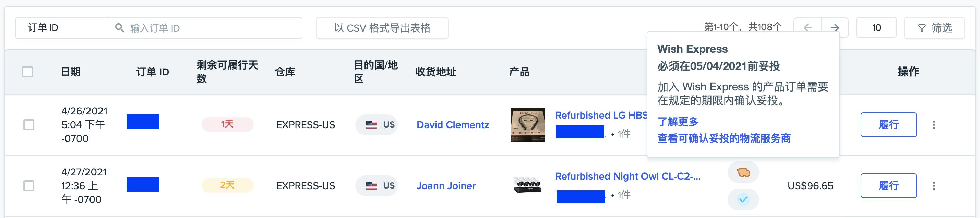
Task: Click the US flag destination badge, first row
Action: [x=376, y=125]
